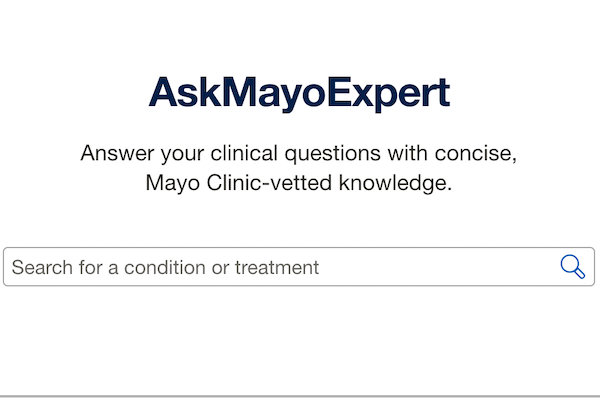This screenshot has width=600, height=400.
Task: Click the word "treatment" in the search placeholder
Action: pos(277,267)
